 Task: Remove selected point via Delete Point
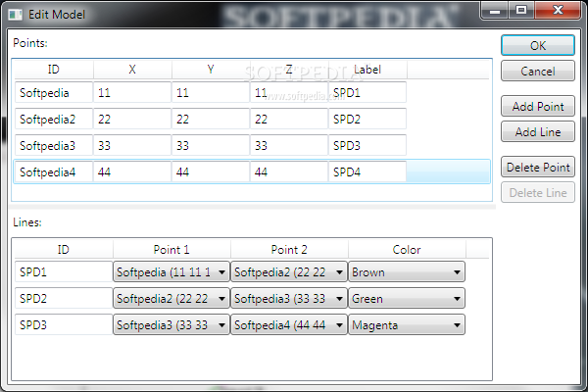point(538,167)
